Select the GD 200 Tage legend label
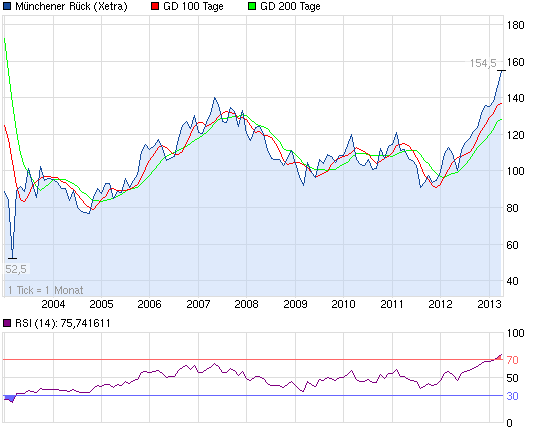This screenshot has height=431, width=545. click(290, 6)
